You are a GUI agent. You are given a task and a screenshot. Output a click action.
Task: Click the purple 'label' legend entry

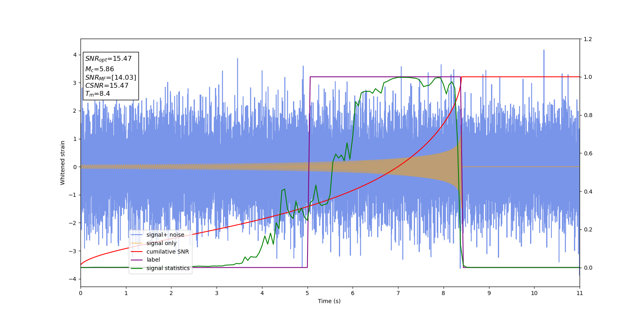coord(145,260)
